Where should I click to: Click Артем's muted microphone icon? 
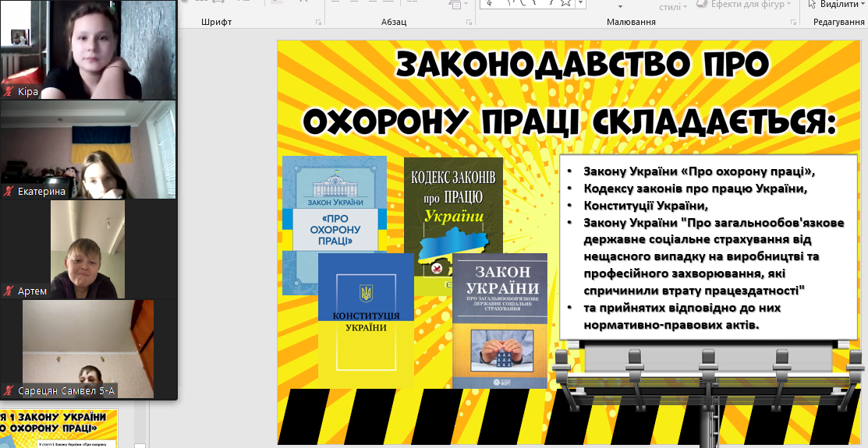click(9, 291)
